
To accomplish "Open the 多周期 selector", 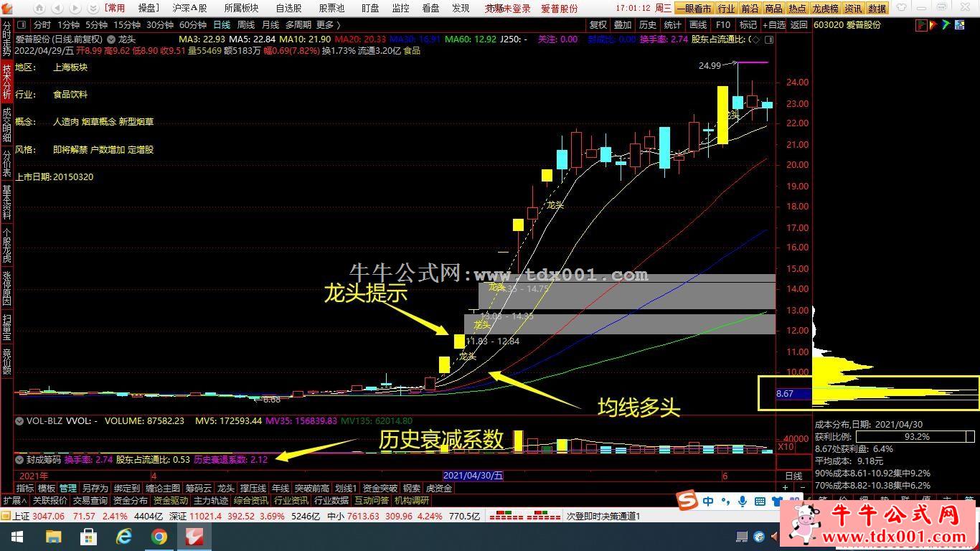I will click(x=298, y=25).
